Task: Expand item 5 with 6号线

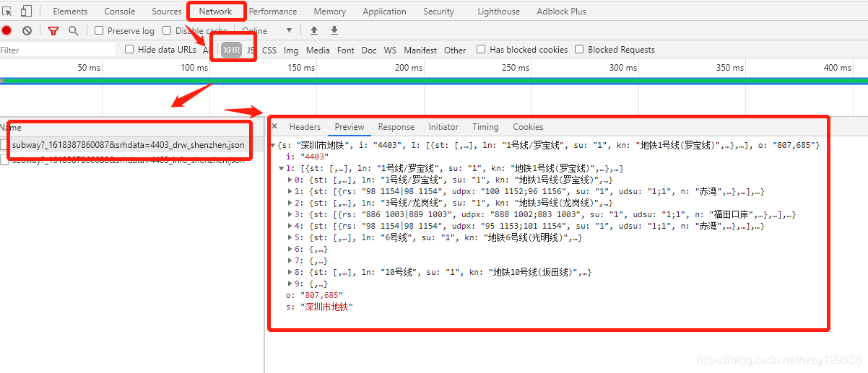Action: [x=290, y=237]
